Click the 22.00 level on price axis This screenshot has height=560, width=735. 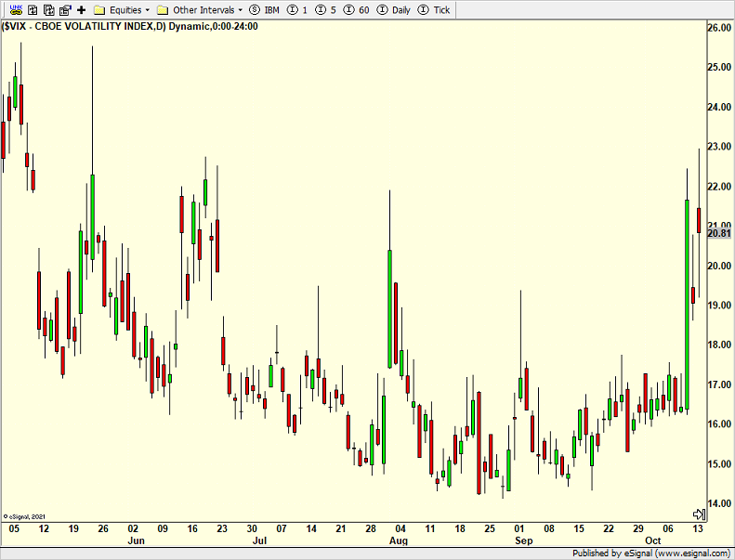click(719, 187)
